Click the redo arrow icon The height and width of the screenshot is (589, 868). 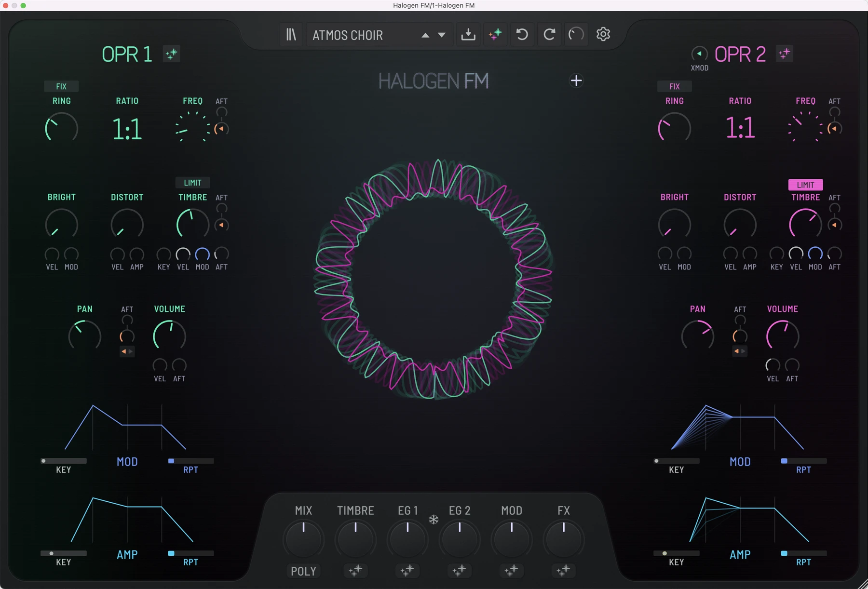549,34
